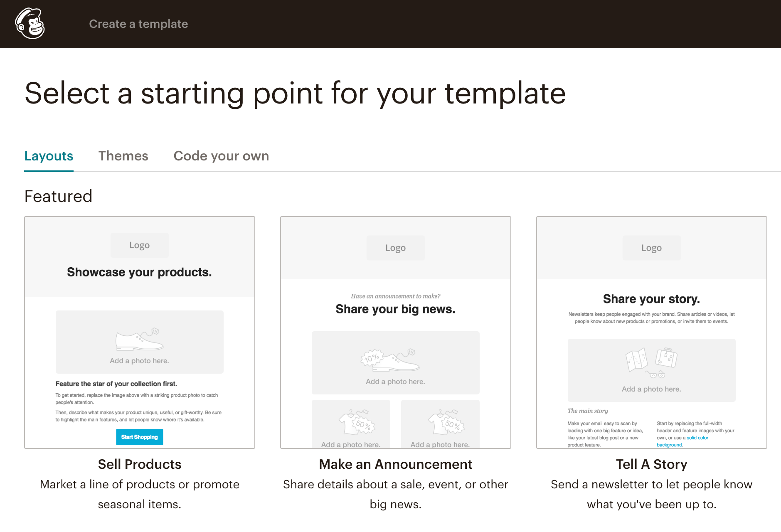This screenshot has width=781, height=532.
Task: Click the Logo placeholder in Sell Products
Action: pos(139,245)
